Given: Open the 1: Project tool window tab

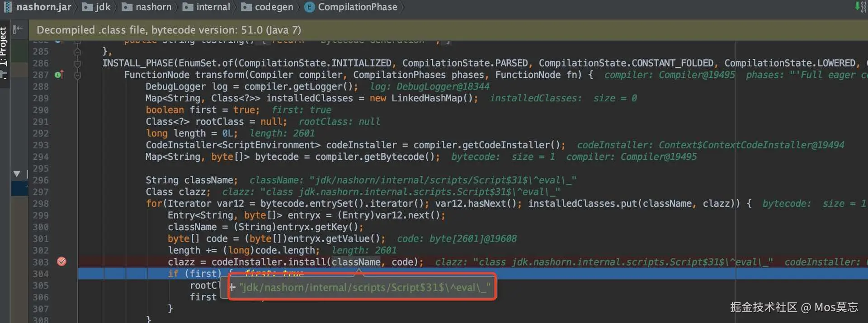Looking at the screenshot, I should click(4, 46).
